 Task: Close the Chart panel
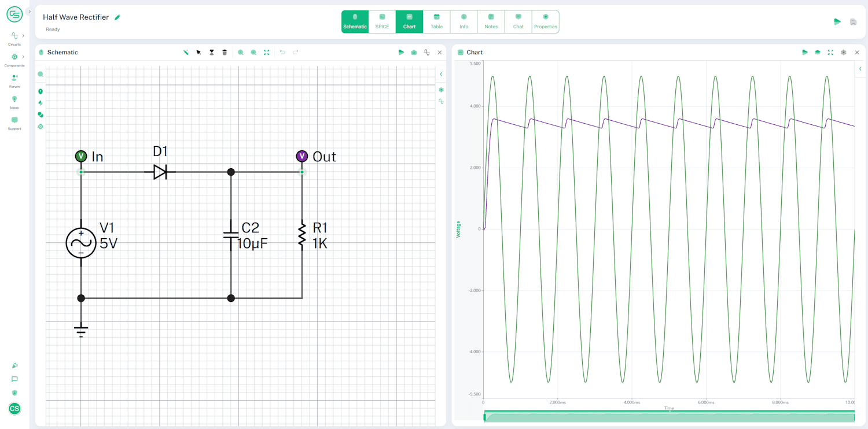click(856, 52)
